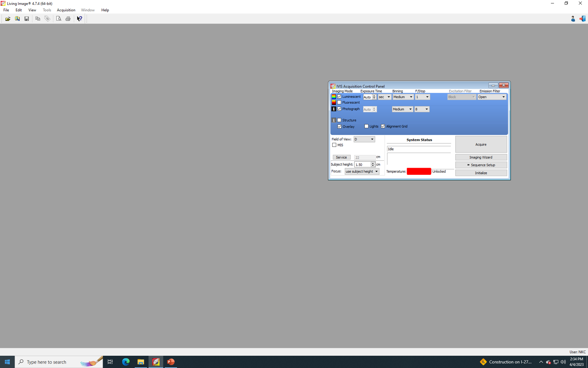Click the Luminescent rainbow mode icon
Screen dimensions: 588x368
coord(334,97)
